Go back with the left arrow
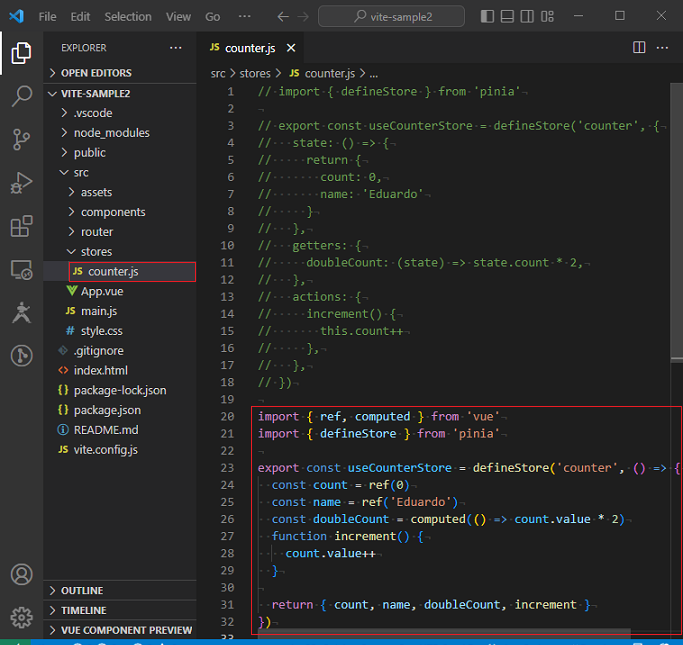The width and height of the screenshot is (683, 645). click(x=283, y=17)
